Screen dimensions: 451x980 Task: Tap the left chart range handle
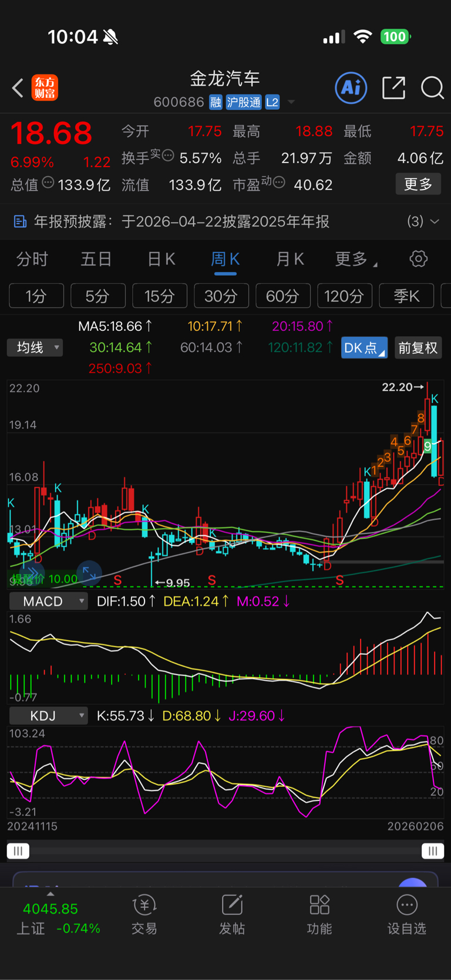point(18,851)
